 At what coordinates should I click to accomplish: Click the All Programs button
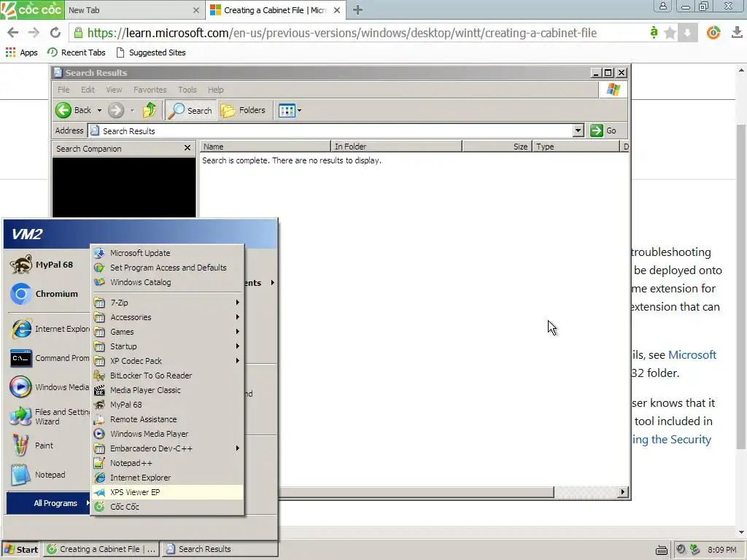point(49,503)
